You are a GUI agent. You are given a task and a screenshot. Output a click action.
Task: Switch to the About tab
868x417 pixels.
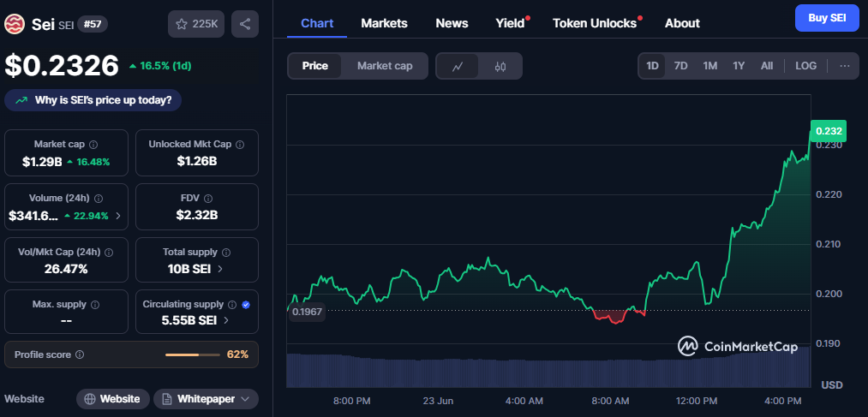pos(682,23)
